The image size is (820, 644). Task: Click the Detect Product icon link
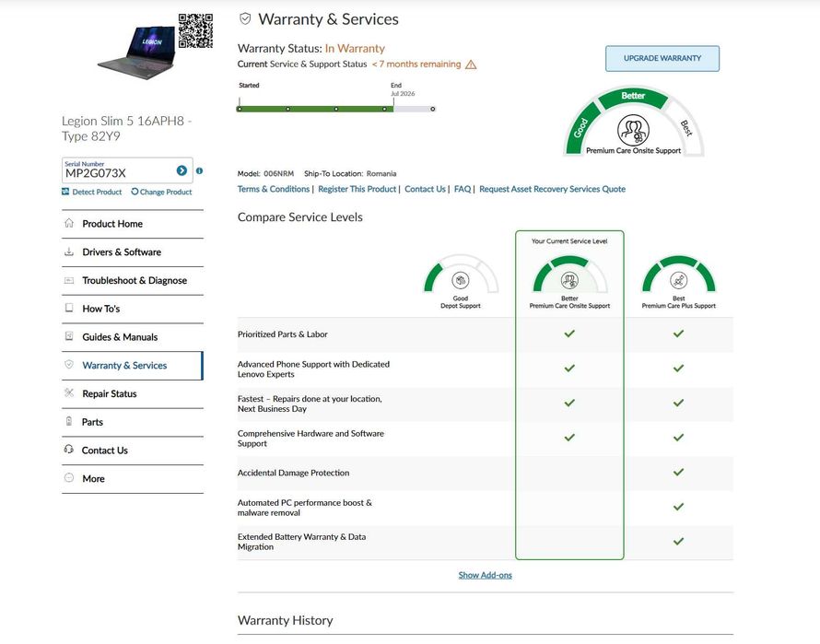click(x=65, y=192)
